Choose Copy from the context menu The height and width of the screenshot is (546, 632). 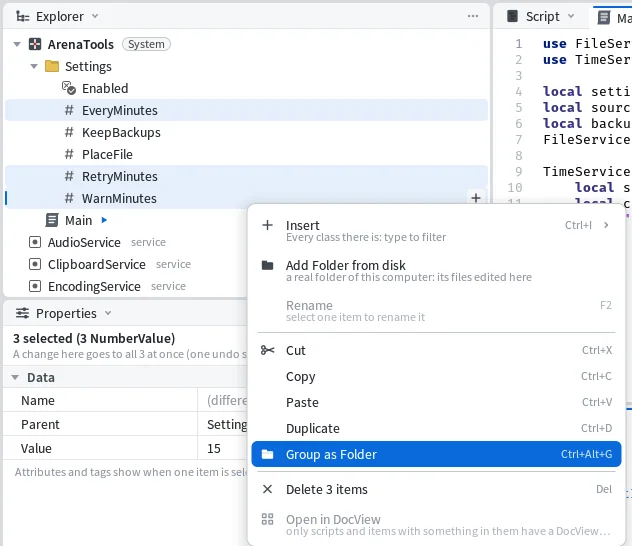(x=436, y=376)
